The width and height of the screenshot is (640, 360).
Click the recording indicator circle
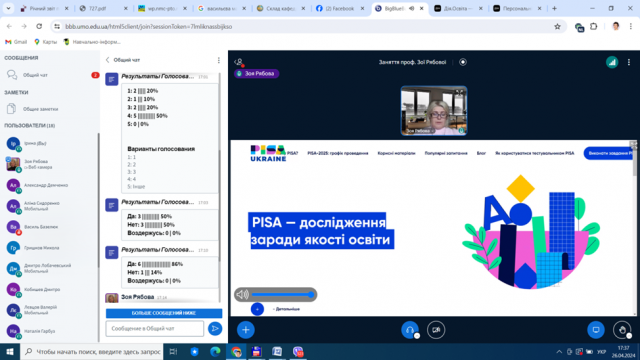(463, 62)
